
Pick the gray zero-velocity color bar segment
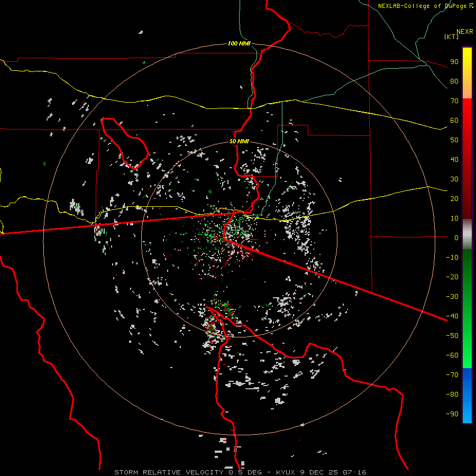tap(467, 234)
